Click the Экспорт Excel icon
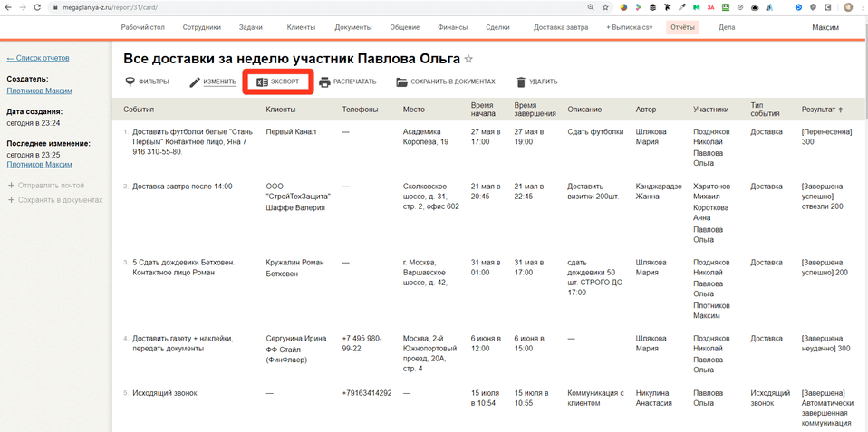This screenshot has width=868, height=432. (x=262, y=82)
